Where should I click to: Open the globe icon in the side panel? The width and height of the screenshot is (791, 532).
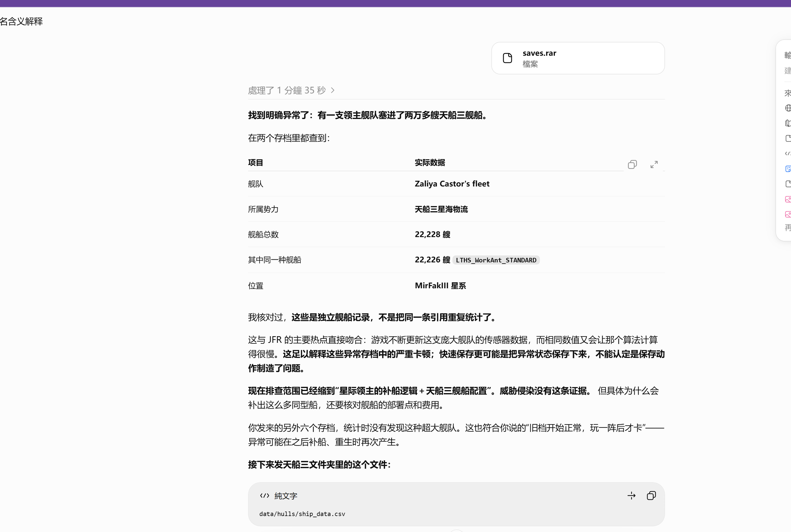(788, 108)
